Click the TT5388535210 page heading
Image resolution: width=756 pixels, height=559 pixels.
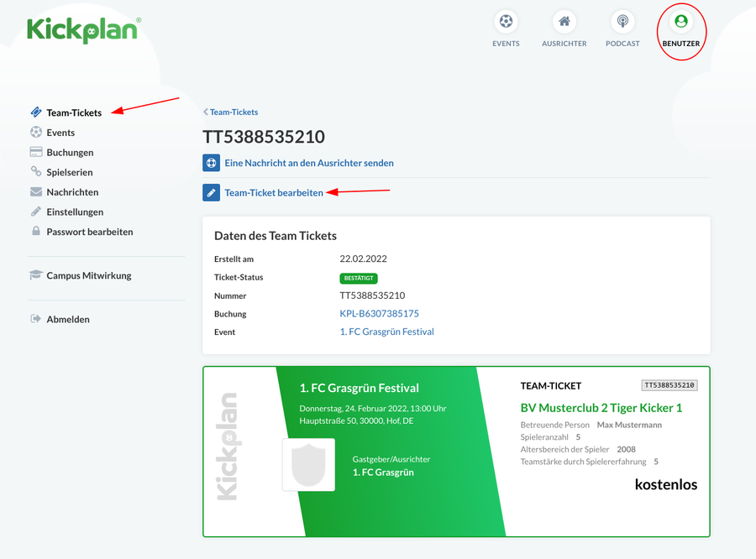pos(264,137)
